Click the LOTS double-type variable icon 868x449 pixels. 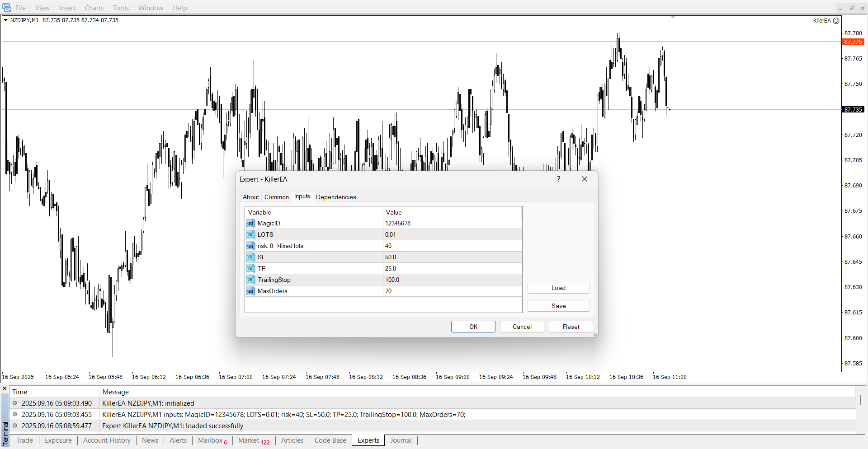250,234
